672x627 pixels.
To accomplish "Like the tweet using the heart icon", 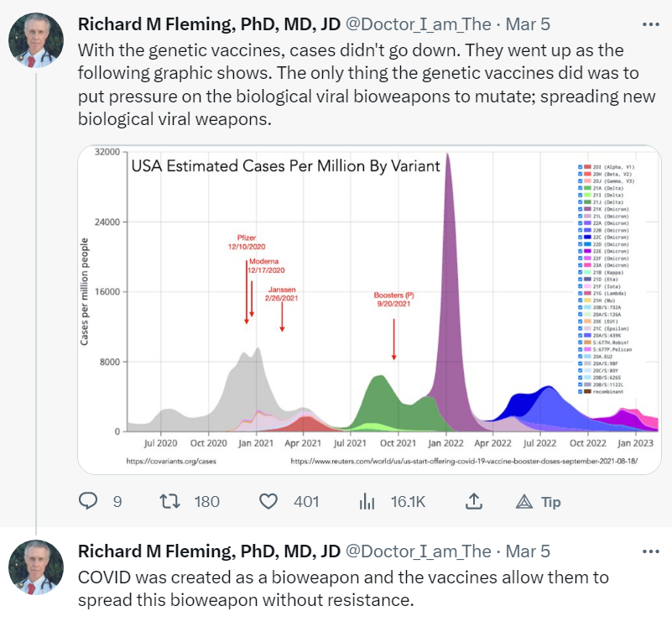I will [x=268, y=501].
